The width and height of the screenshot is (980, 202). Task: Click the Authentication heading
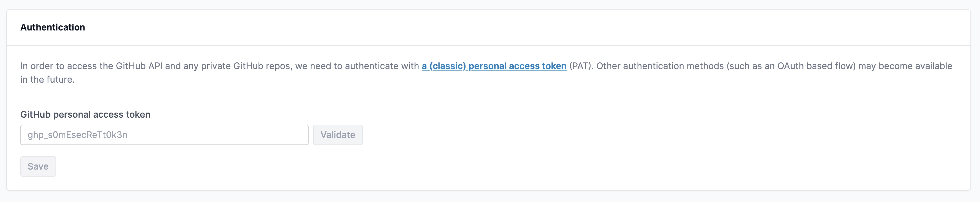click(x=52, y=27)
